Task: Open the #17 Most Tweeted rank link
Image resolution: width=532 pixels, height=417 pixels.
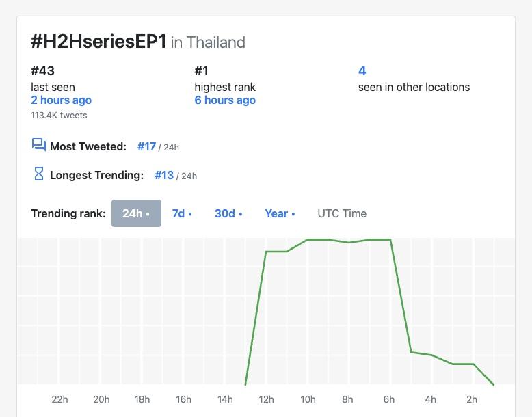Action: pyautogui.click(x=146, y=146)
